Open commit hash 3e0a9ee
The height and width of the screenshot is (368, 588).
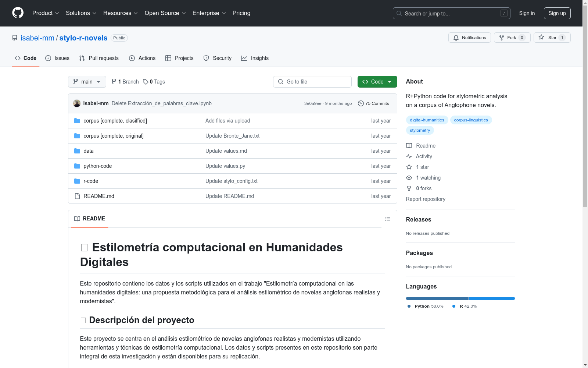(313, 103)
